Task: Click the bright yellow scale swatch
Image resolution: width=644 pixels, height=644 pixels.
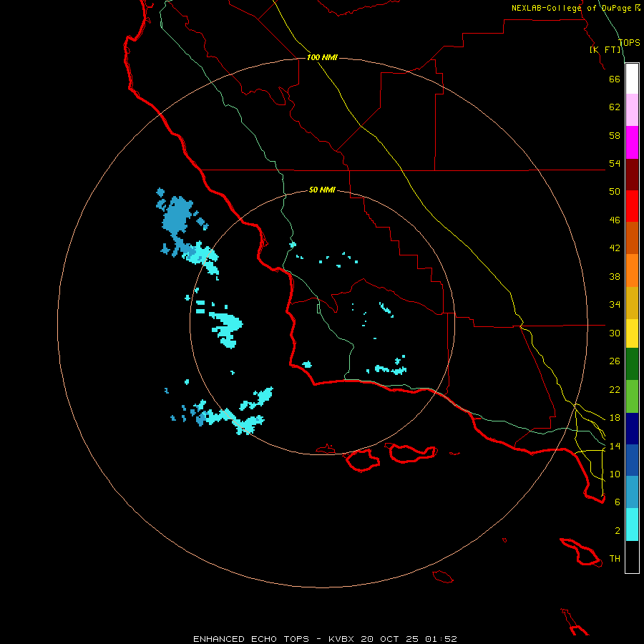Action: (632, 333)
